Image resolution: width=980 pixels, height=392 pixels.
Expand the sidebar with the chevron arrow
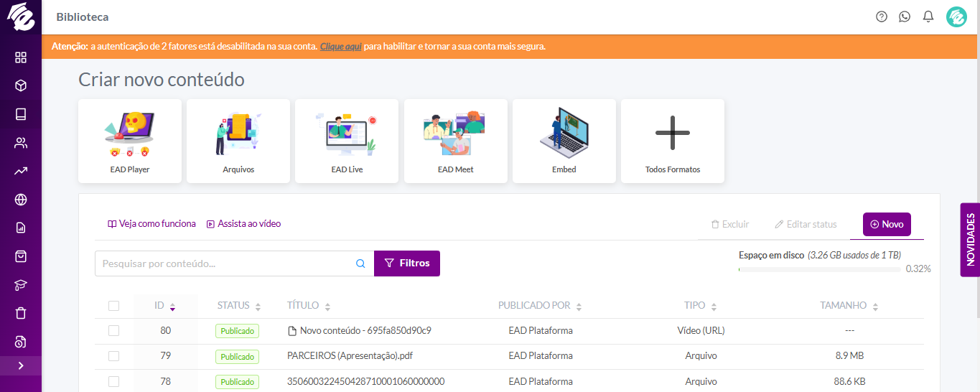(21, 365)
